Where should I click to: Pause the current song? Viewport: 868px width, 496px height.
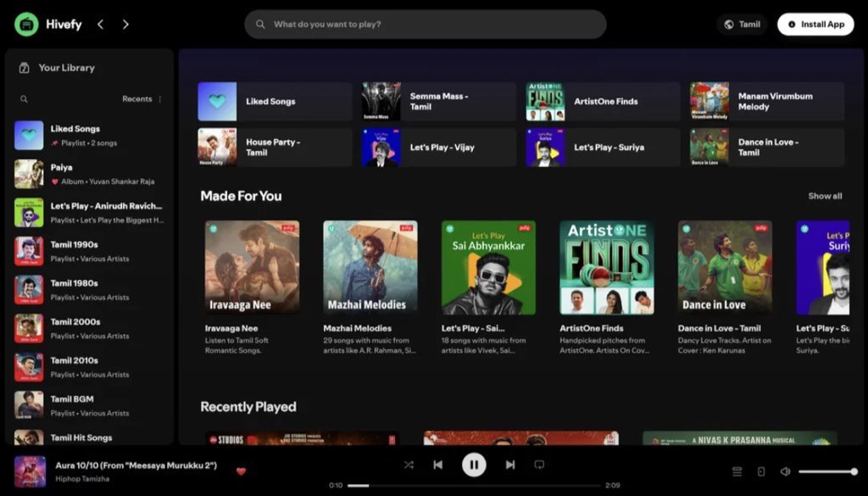point(474,465)
